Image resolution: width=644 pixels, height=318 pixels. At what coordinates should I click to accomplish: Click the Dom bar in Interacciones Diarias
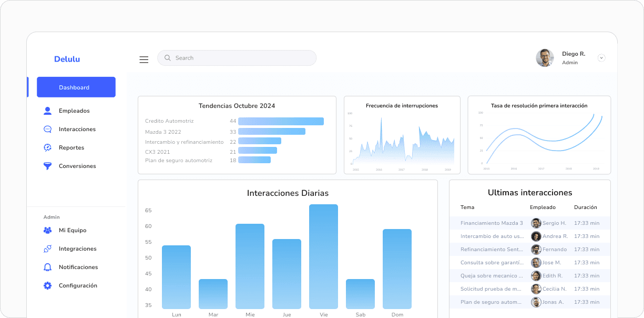pos(397,269)
